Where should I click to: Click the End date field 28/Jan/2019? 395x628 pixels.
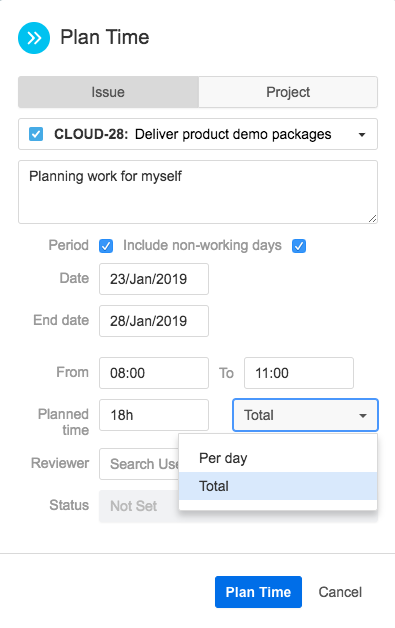point(154,321)
